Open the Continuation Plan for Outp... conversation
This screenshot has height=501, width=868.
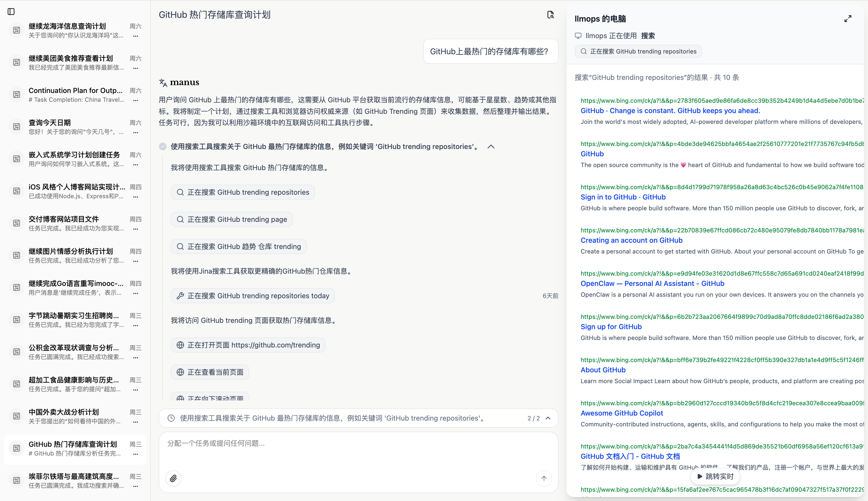(75, 95)
